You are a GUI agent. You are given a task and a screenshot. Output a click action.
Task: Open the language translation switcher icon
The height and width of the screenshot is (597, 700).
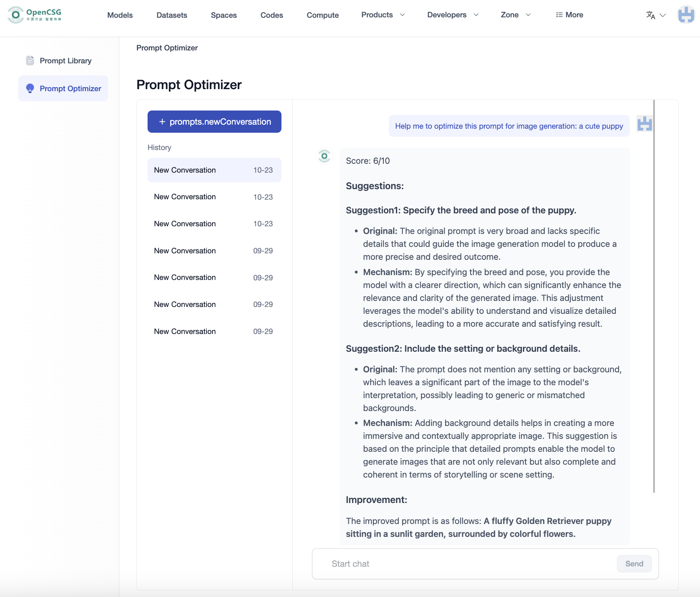click(650, 15)
